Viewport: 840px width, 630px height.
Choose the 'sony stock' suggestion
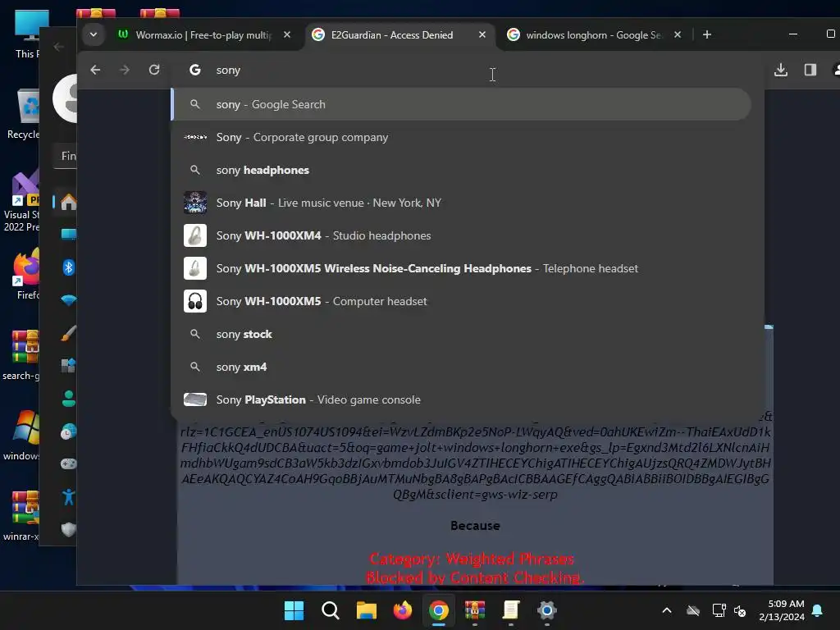pyautogui.click(x=461, y=335)
